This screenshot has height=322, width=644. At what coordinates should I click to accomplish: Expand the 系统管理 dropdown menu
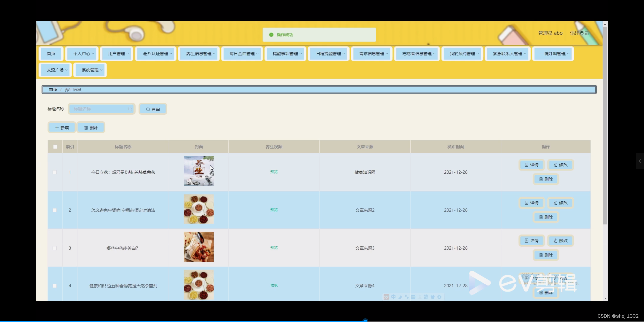point(90,70)
